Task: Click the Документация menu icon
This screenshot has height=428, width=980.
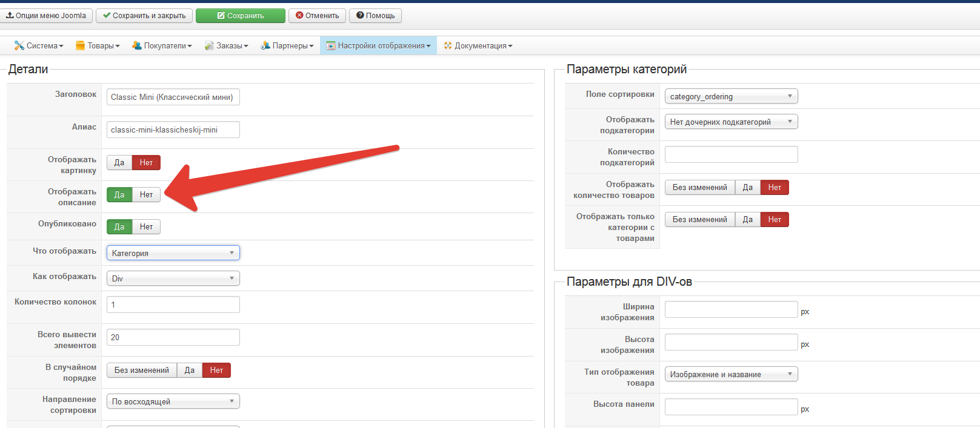Action: click(x=448, y=45)
